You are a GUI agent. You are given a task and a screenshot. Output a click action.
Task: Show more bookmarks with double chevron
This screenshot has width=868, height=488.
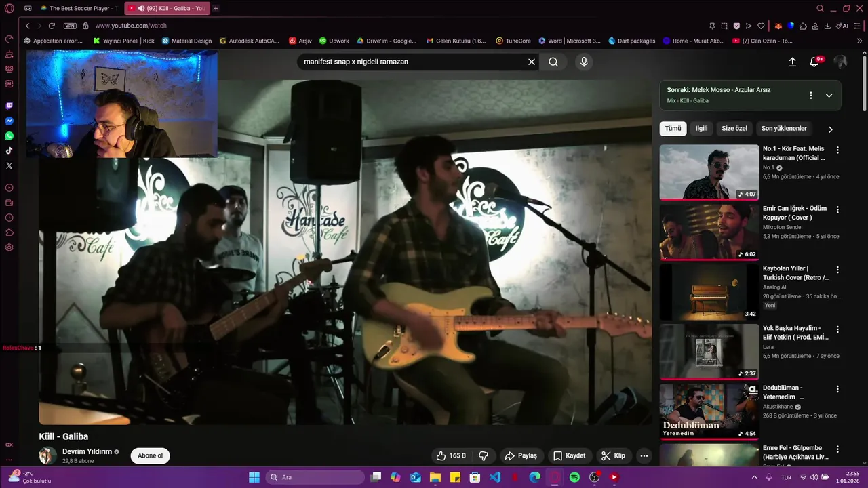[x=860, y=41]
